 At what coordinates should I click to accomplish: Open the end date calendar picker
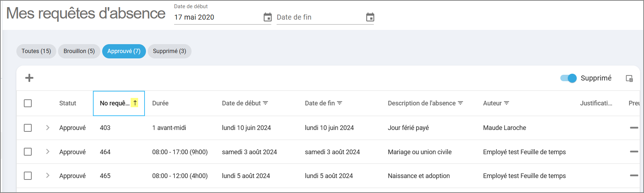tap(370, 17)
